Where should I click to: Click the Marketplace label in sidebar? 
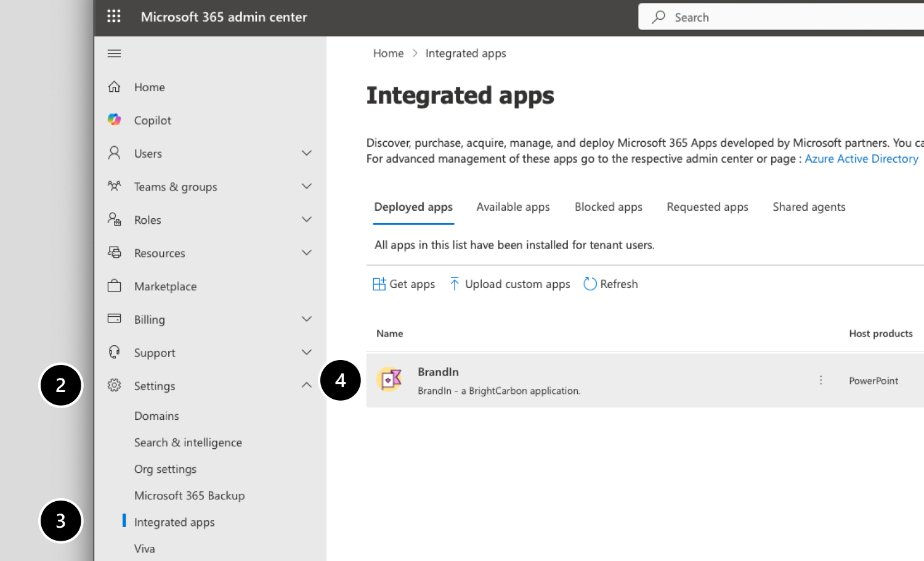165,287
